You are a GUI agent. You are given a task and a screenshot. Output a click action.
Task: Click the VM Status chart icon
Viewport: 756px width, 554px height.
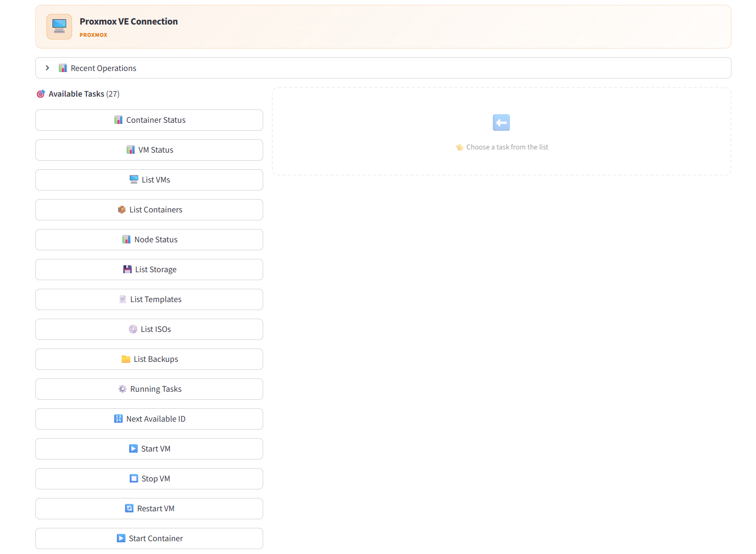pos(131,150)
